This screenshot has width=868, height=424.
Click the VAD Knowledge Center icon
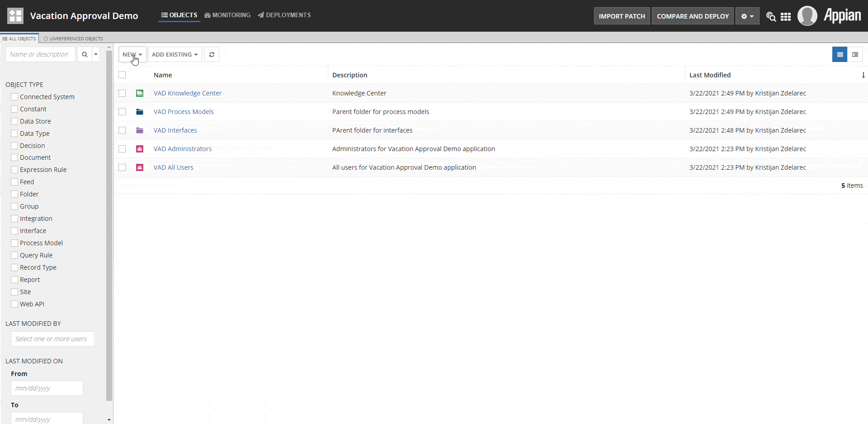click(x=140, y=93)
